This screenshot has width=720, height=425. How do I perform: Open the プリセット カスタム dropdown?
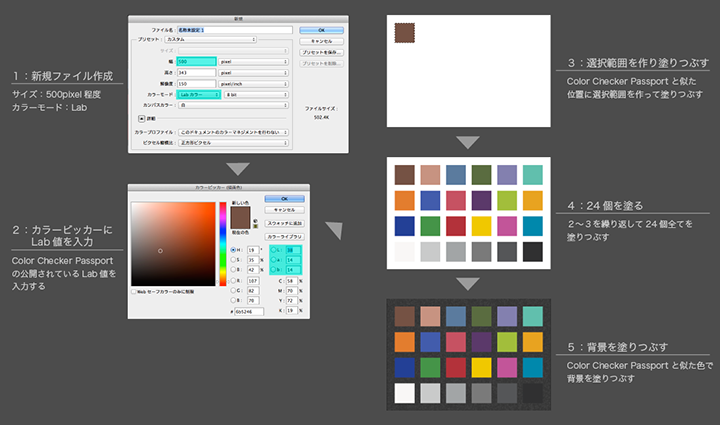click(x=210, y=39)
